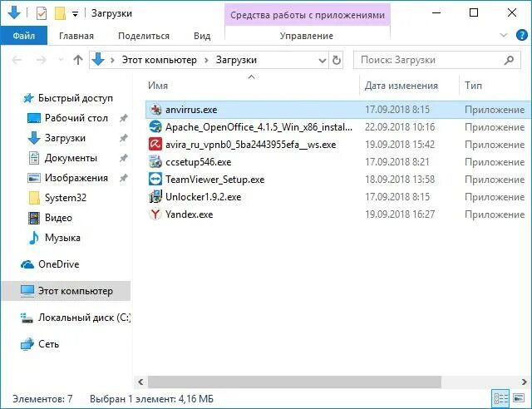Viewport: 532px width, 409px height.
Task: Expand the address bar history dropdown
Action: [x=322, y=61]
